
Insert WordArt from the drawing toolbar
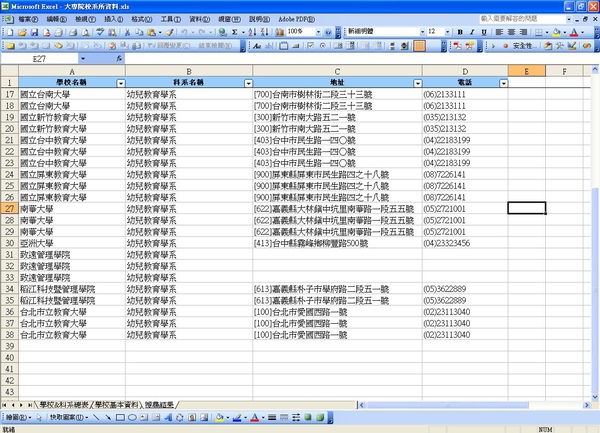point(168,417)
